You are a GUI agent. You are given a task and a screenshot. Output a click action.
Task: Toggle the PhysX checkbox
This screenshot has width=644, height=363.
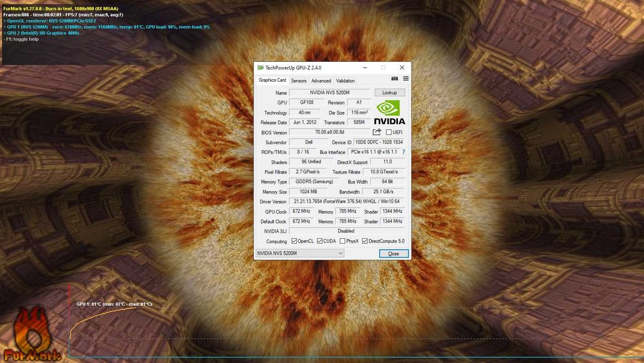343,241
